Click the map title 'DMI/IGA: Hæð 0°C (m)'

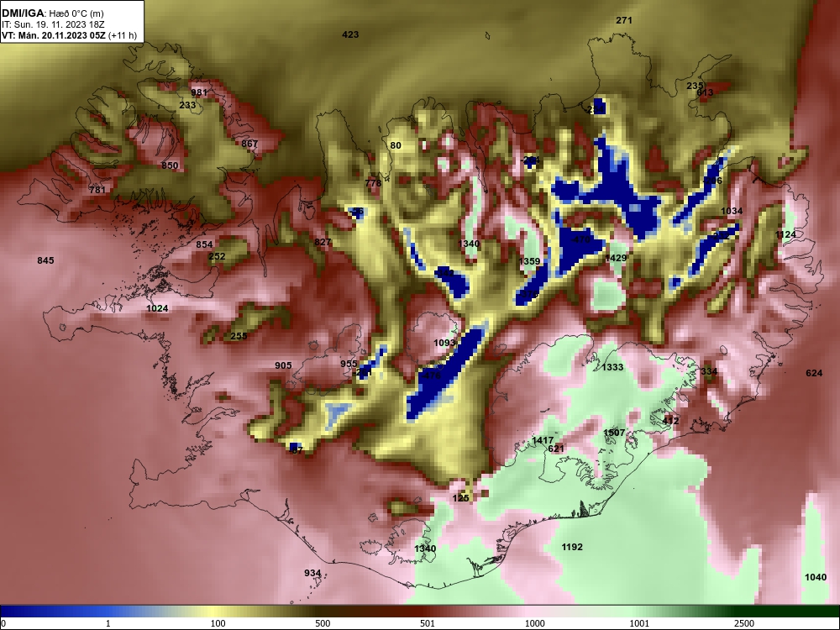[x=52, y=13]
